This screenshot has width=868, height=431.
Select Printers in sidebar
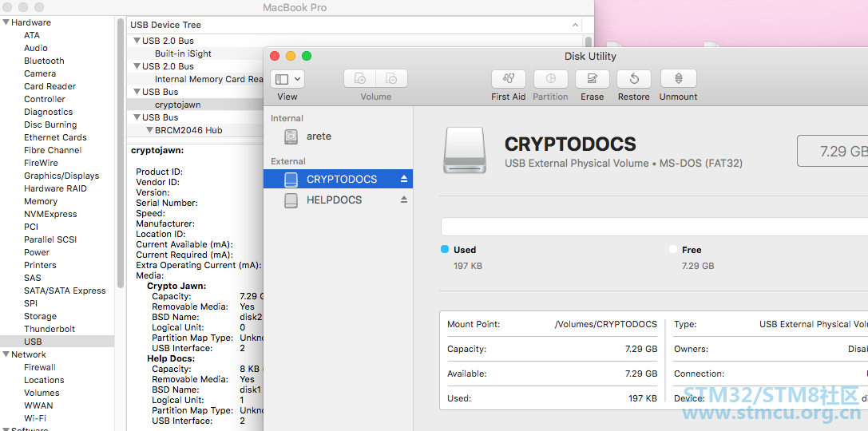pyautogui.click(x=40, y=265)
